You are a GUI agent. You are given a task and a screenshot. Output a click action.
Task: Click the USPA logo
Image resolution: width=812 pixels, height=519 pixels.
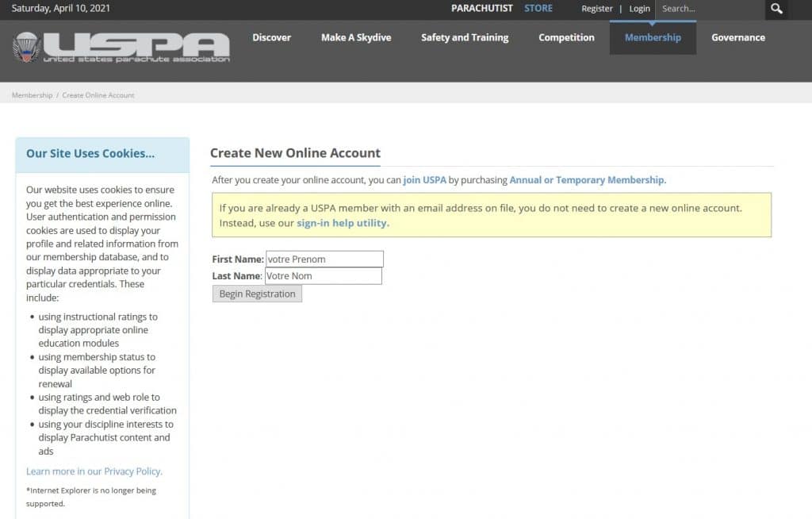(121, 47)
